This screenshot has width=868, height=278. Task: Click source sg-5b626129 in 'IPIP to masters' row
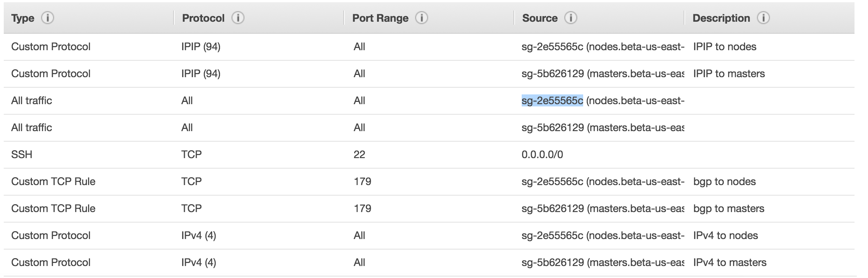(603, 73)
